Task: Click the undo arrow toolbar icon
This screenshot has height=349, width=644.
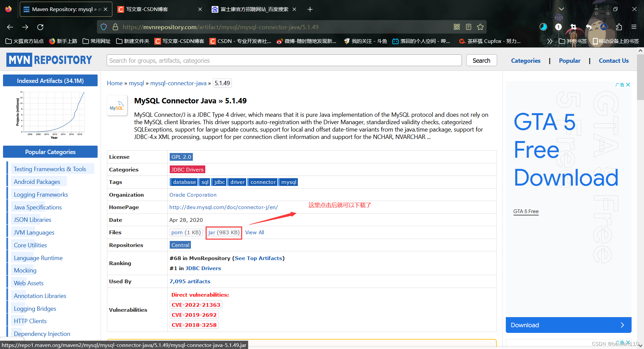Action: click(589, 27)
